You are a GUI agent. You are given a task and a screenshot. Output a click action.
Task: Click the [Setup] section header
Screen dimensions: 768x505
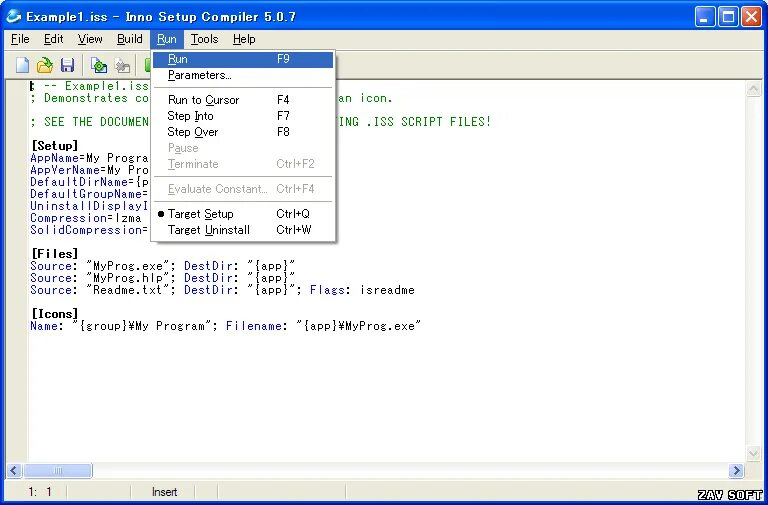tap(54, 145)
